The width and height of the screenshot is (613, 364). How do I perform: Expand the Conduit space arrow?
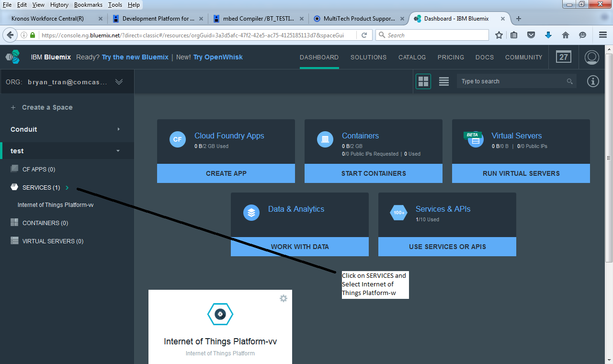118,129
